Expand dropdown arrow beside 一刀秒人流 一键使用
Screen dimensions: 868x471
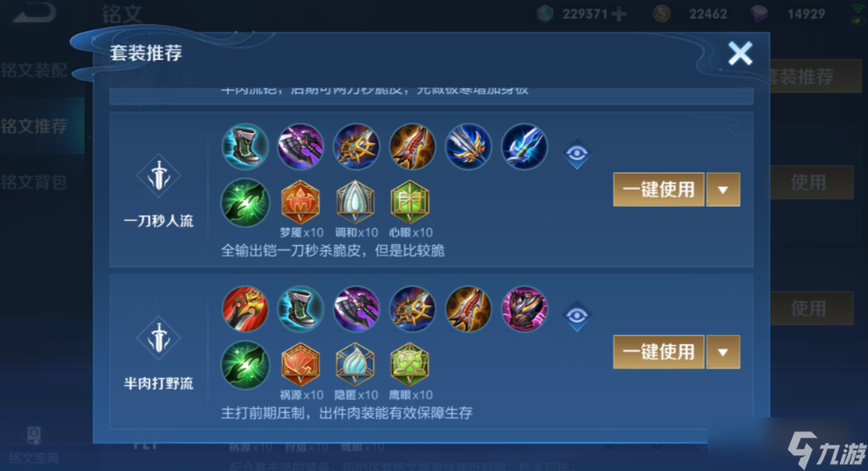point(723,189)
